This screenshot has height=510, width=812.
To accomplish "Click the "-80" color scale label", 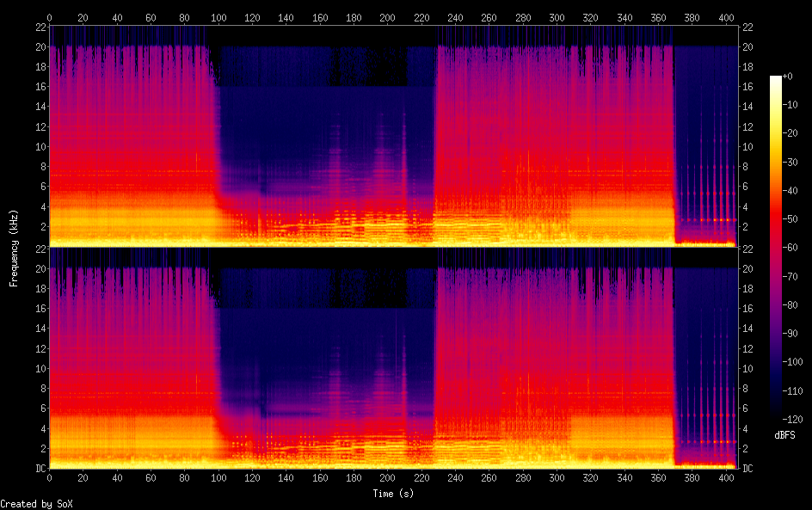I will click(790, 305).
